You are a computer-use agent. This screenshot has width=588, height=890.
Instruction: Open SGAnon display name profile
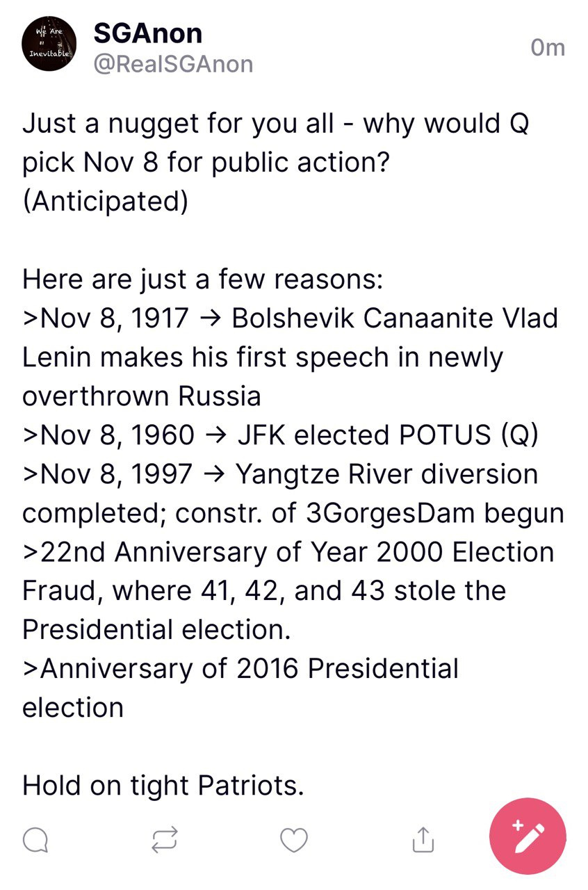[147, 33]
